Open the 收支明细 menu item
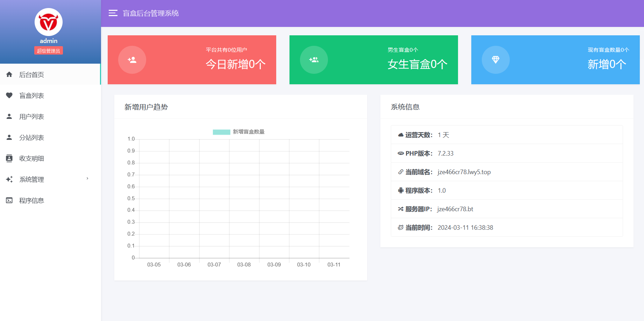Viewport: 644px width, 321px height. 50,158
